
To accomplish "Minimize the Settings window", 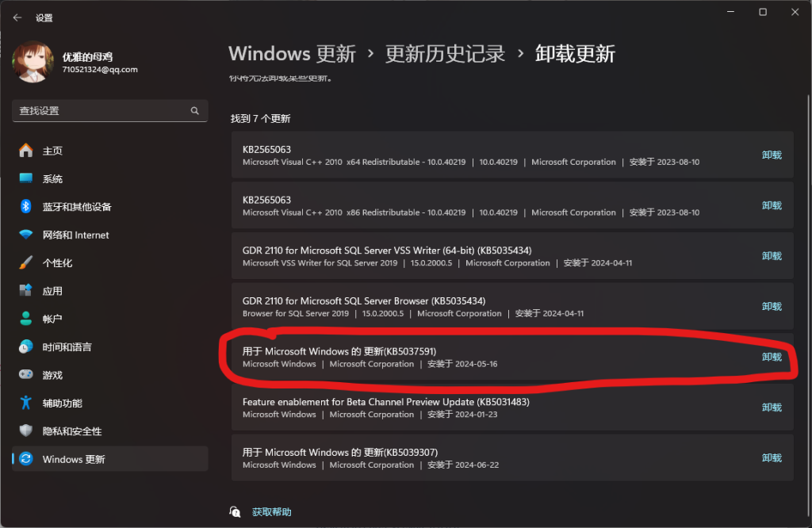I will pos(730,12).
